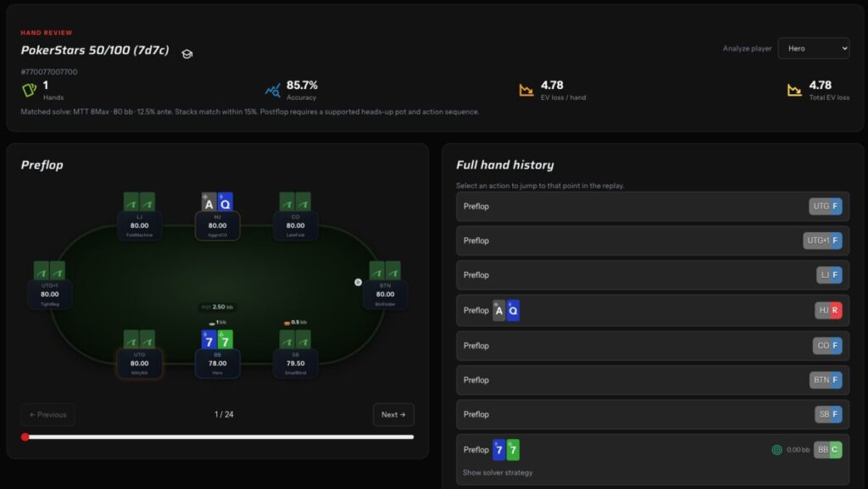Screen dimensions: 868x489
Task: Click the '1 / 24' step counter
Action: [224, 414]
